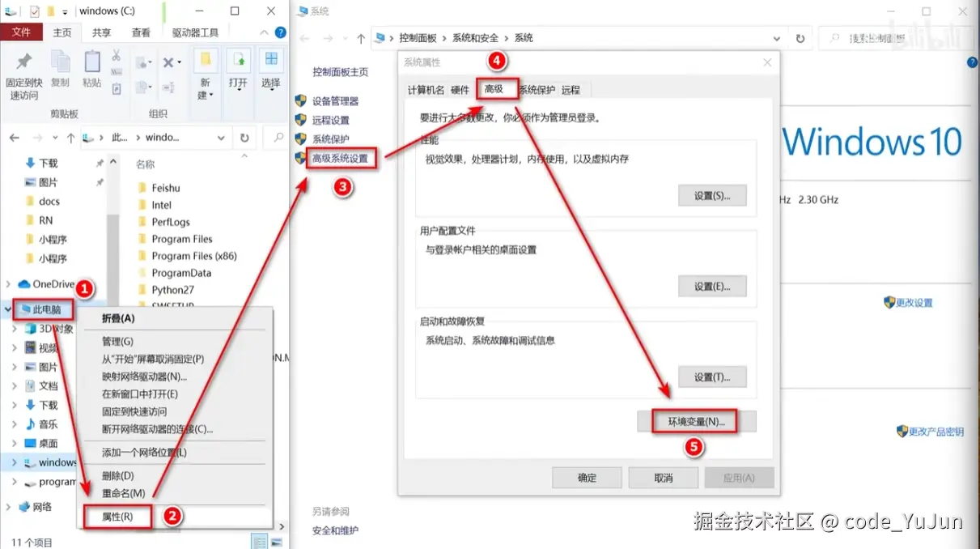
Task: Open the customize quick access toolbar dropdown
Action: [x=66, y=11]
